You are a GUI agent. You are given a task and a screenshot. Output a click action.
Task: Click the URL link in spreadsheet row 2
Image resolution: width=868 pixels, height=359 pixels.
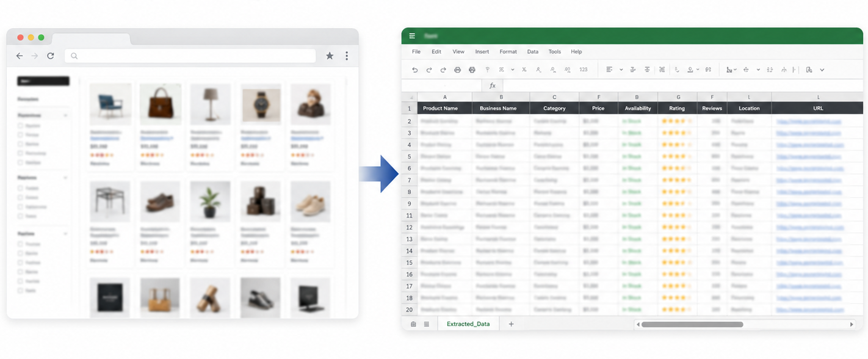click(x=809, y=121)
